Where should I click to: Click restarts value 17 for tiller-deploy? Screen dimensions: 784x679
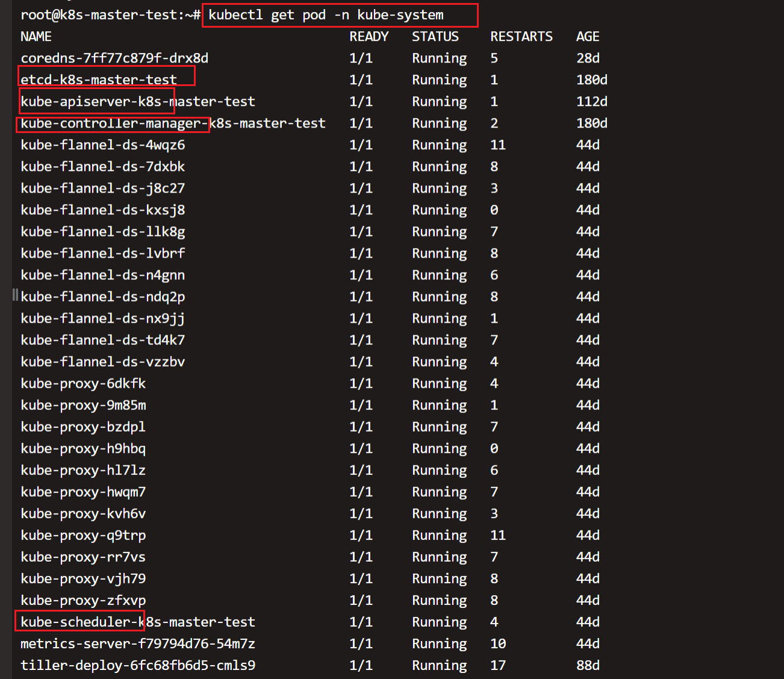(498, 665)
